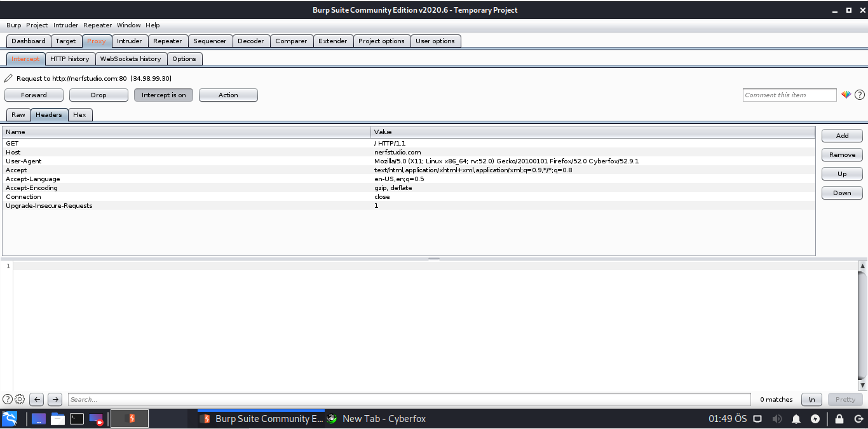Open the file manager taskbar icon

[x=58, y=419]
